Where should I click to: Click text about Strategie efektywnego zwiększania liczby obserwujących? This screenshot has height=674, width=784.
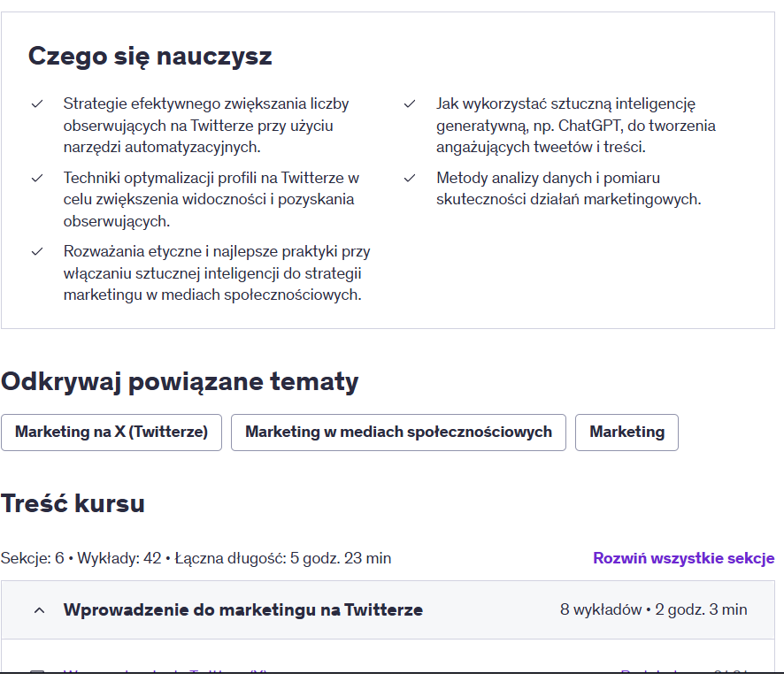pos(206,126)
